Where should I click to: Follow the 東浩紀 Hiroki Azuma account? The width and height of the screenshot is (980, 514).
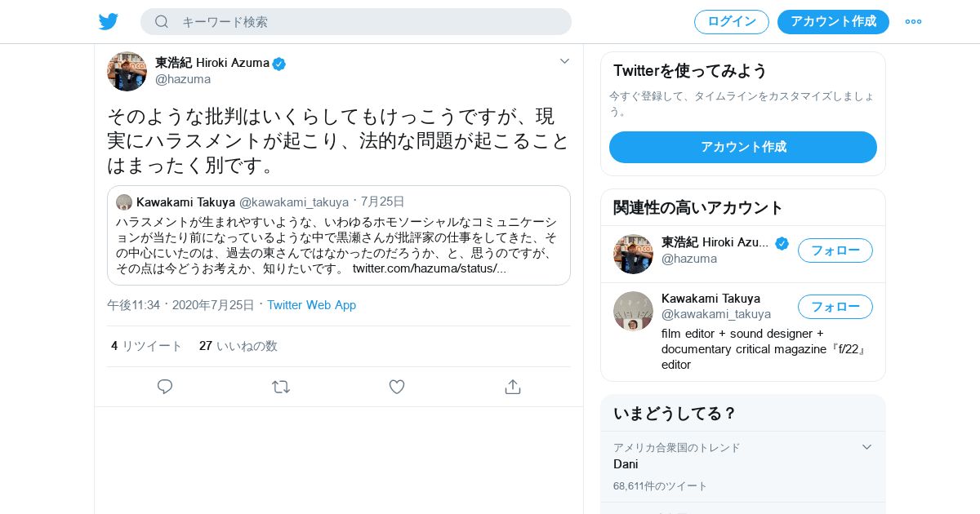[835, 250]
